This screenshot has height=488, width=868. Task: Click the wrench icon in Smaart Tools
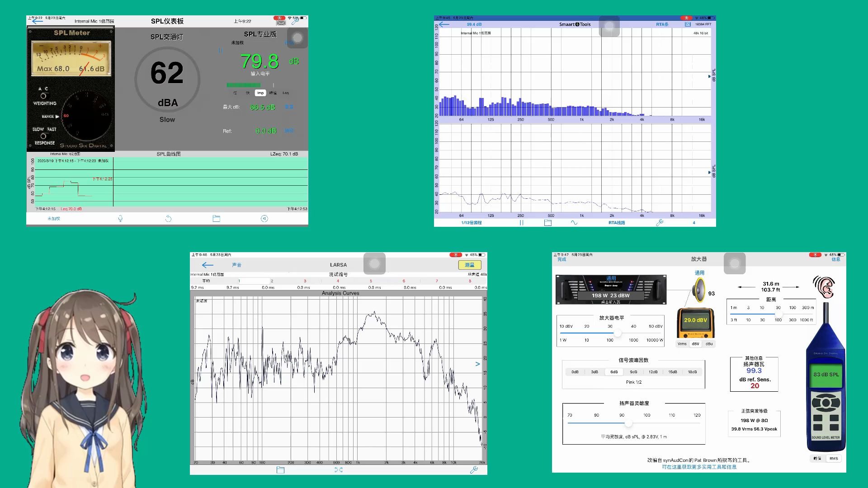coord(660,223)
